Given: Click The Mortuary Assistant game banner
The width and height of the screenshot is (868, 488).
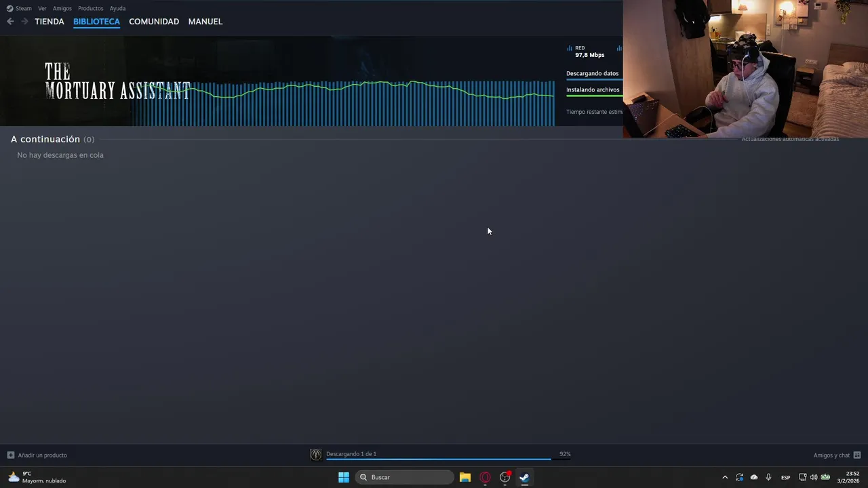Looking at the screenshot, I should coord(117,81).
